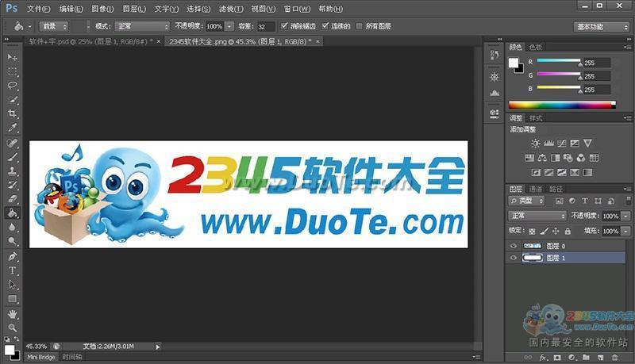Select the Quick Selection tool
Image resolution: width=635 pixels, height=364 pixels.
click(x=12, y=99)
